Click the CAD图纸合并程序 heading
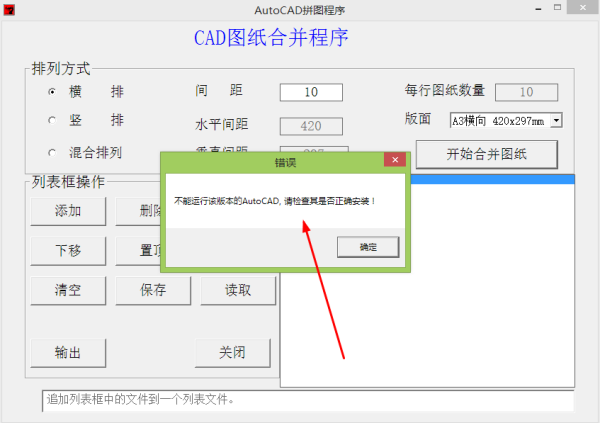Viewport: 600px width, 423px height. [x=271, y=38]
